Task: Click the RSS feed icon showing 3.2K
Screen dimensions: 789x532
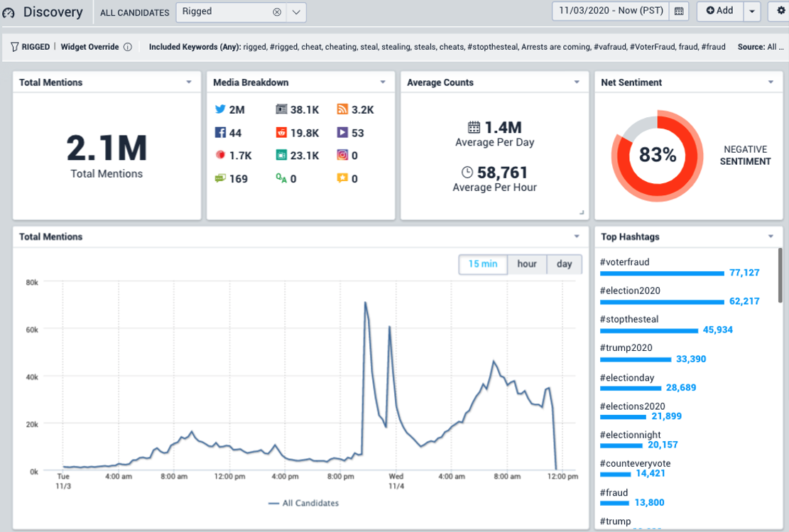Action: pos(342,109)
